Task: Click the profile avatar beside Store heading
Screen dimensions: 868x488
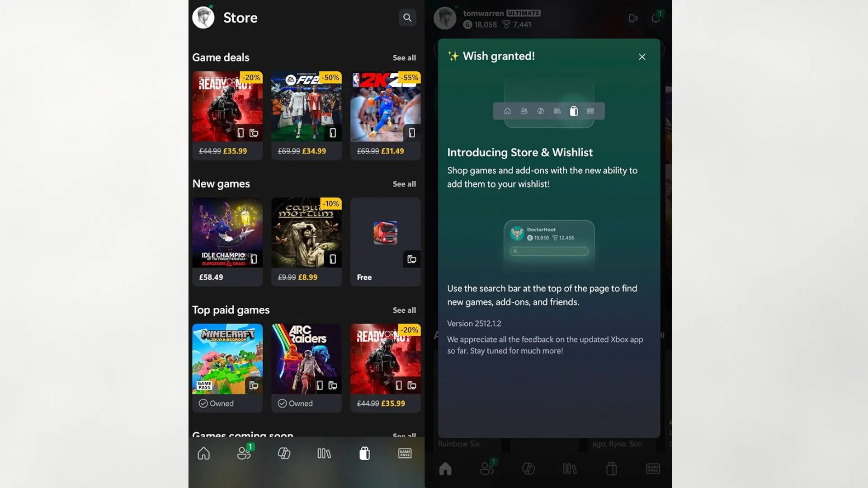Action: pyautogui.click(x=203, y=17)
